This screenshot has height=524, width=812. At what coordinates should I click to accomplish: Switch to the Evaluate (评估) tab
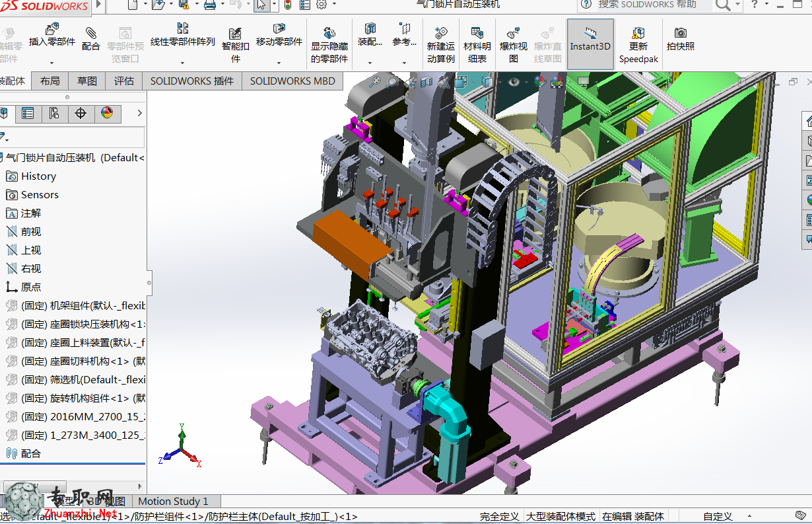click(x=124, y=81)
